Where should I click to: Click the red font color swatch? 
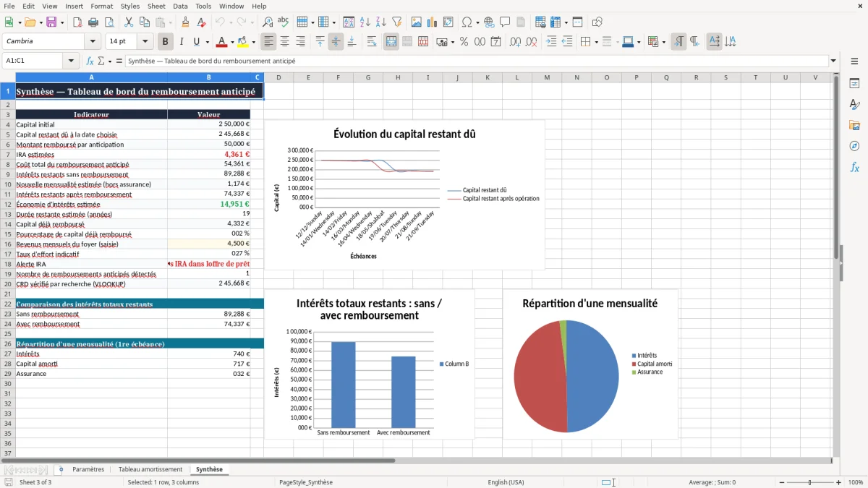coord(221,42)
